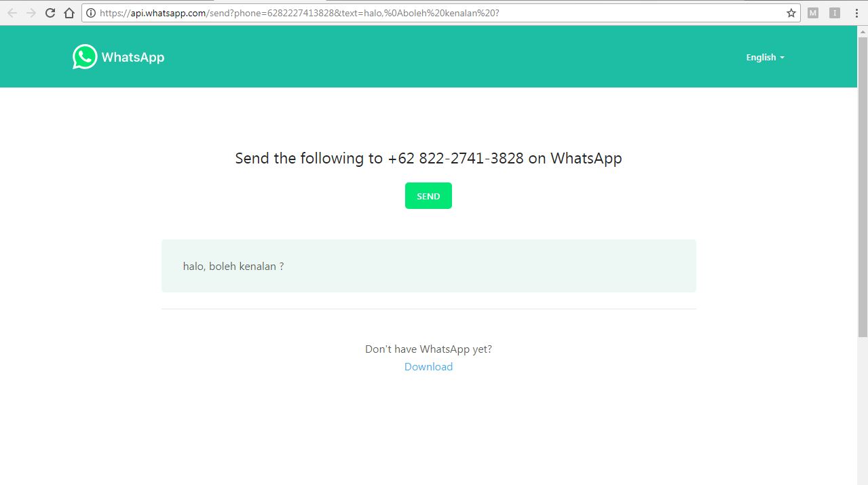Image resolution: width=868 pixels, height=485 pixels.
Task: Open the Chrome three-dot menu
Action: click(857, 13)
